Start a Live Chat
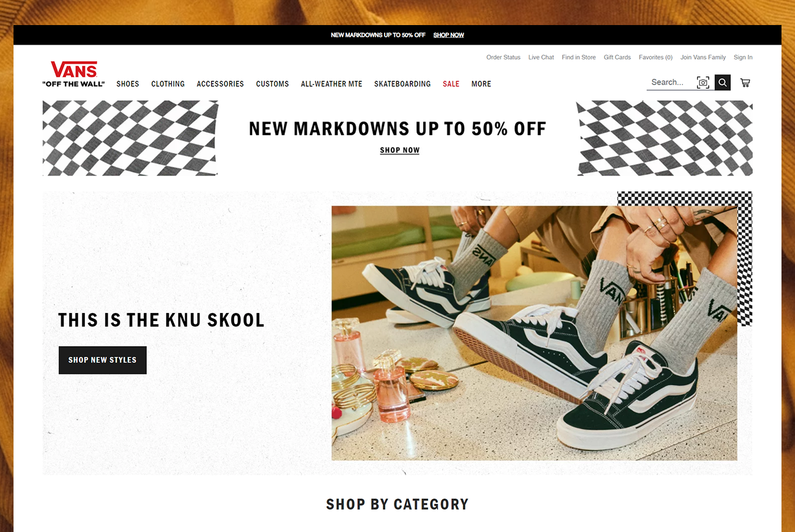795x532 pixels. [x=541, y=57]
